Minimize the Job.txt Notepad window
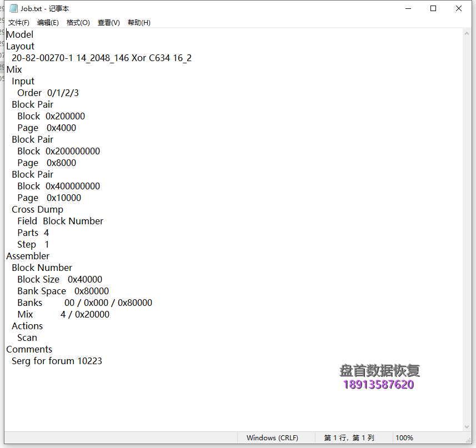476x448 pixels. click(x=408, y=8)
